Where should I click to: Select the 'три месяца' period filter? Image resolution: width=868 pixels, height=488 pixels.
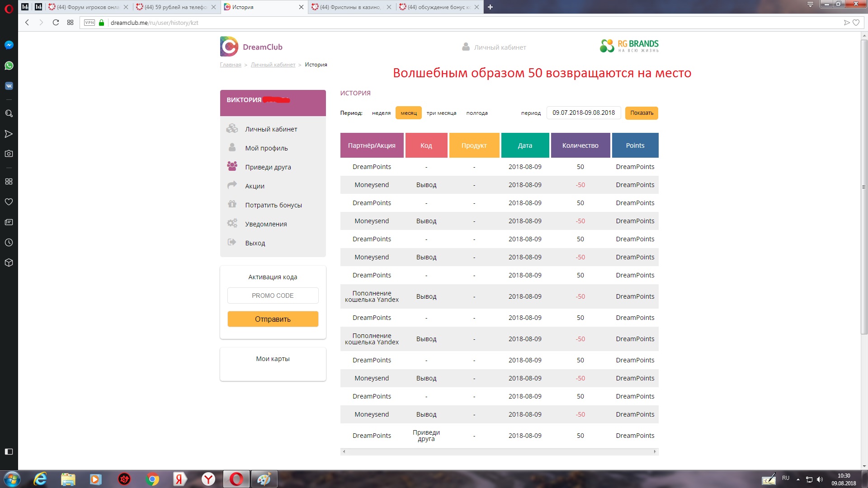(x=441, y=113)
